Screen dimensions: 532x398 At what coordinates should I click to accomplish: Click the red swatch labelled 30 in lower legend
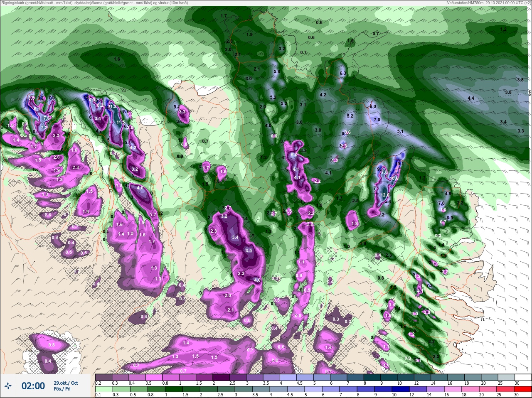point(522,389)
